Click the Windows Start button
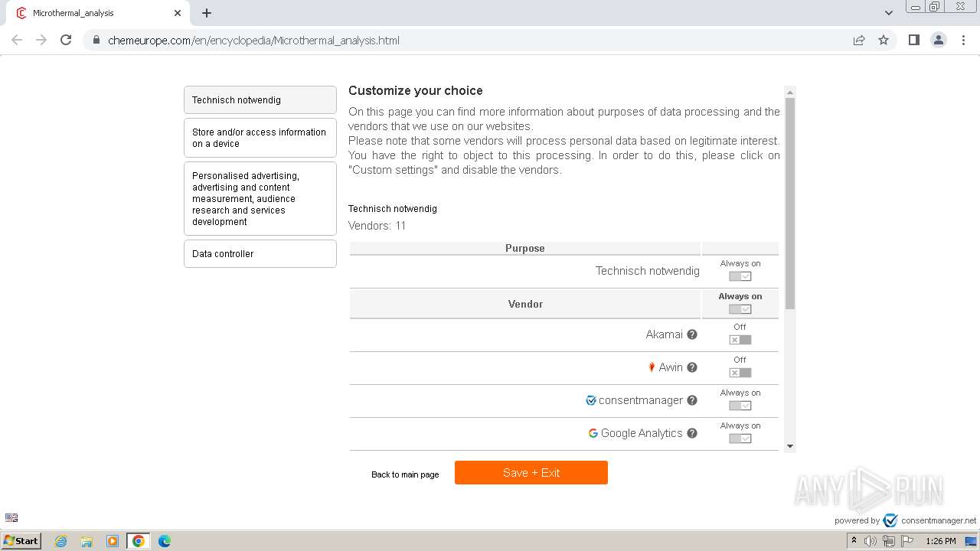The image size is (980, 551). click(21, 541)
